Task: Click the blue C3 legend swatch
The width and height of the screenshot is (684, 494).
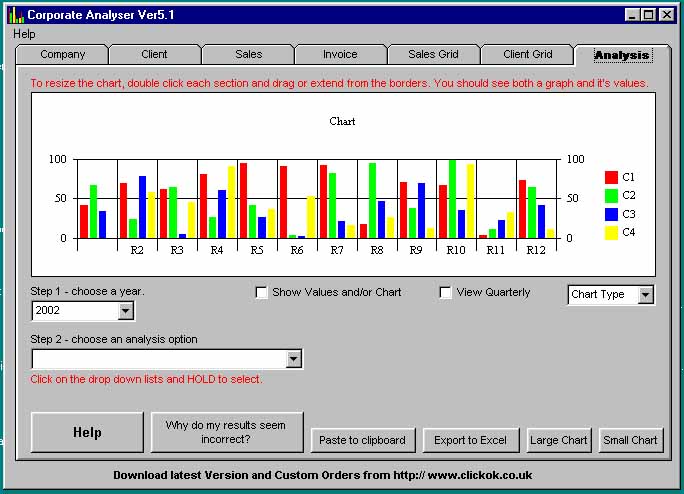Action: pyautogui.click(x=611, y=214)
